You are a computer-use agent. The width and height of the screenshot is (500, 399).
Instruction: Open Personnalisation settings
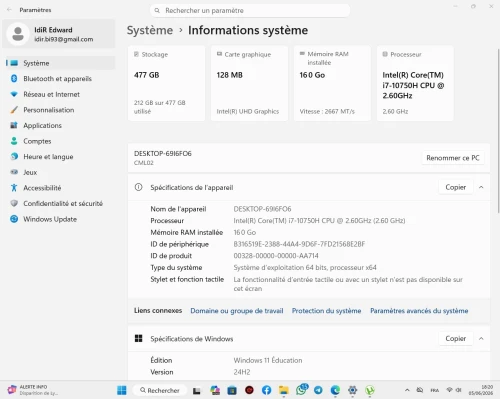[60, 110]
